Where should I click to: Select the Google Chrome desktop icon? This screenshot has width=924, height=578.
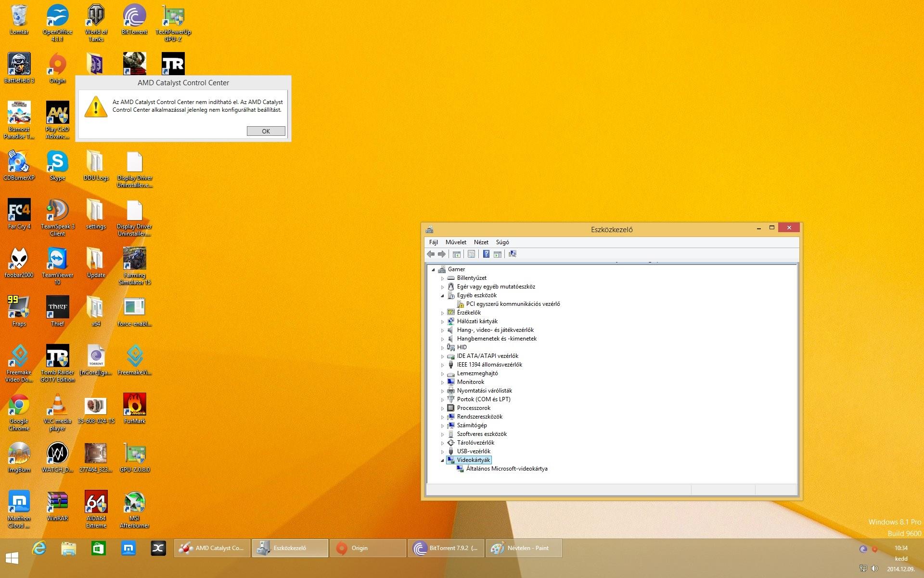coord(19,412)
